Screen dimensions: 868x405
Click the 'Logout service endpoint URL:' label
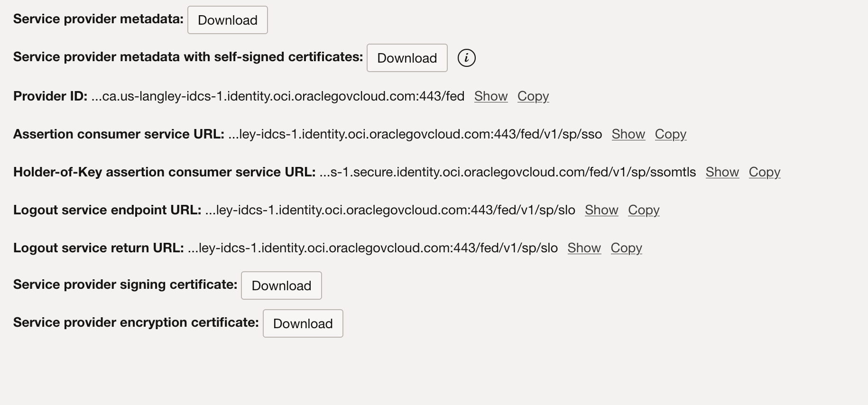coord(107,210)
